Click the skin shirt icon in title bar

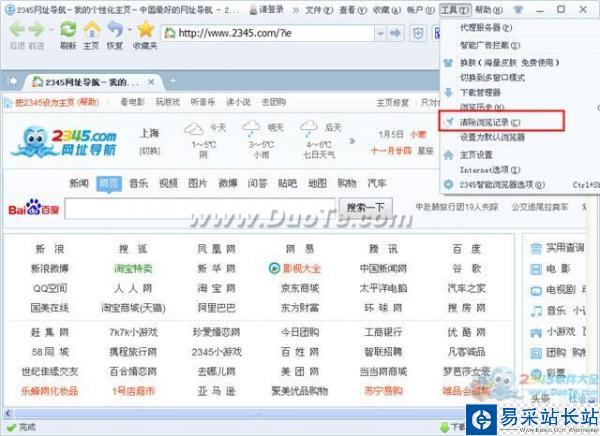[x=518, y=10]
